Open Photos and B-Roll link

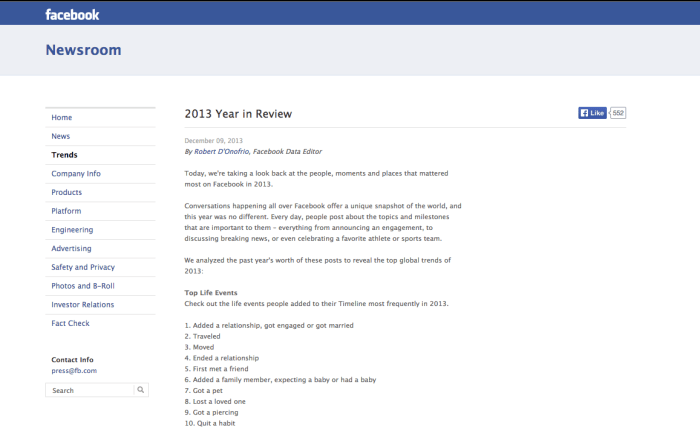point(83,286)
